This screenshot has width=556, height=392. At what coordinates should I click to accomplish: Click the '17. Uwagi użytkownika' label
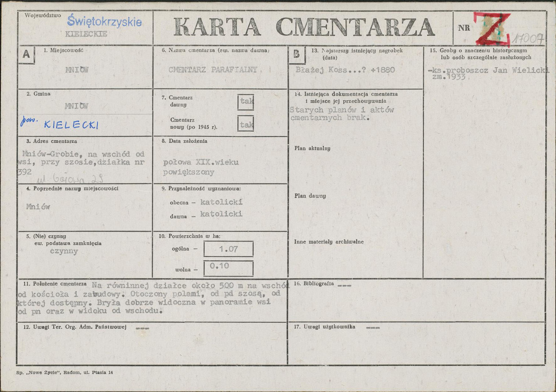[325, 327]
